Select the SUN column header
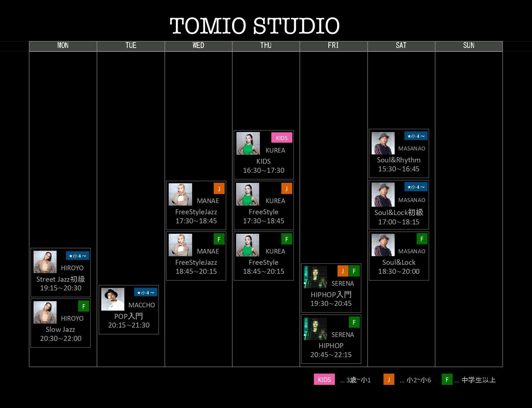This screenshot has height=408, width=532. [x=469, y=45]
